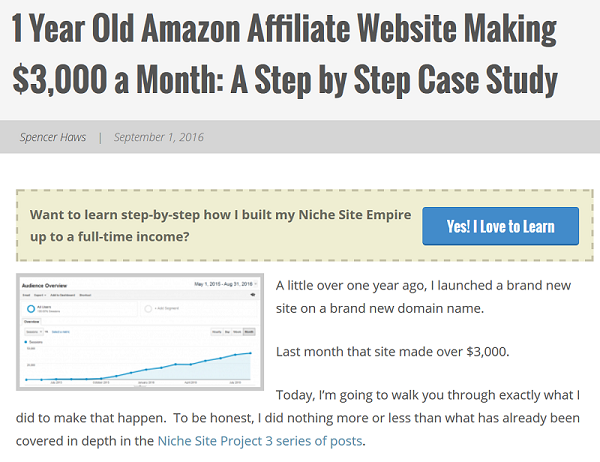
Task: Switch chart to Week view
Action: [x=238, y=330]
